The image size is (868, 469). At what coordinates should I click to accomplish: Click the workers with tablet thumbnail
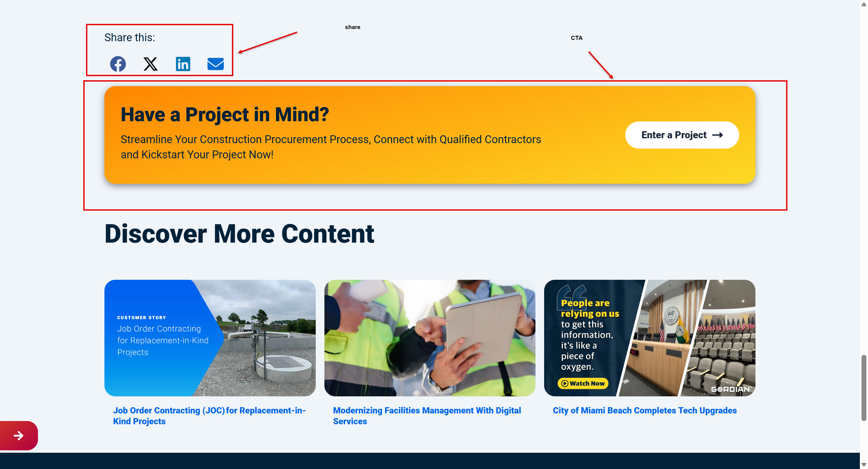coord(430,338)
